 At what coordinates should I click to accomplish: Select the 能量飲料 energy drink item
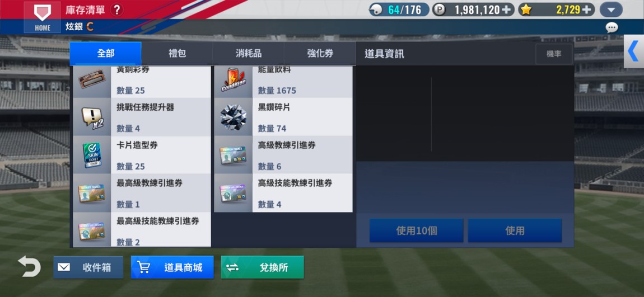(283, 82)
